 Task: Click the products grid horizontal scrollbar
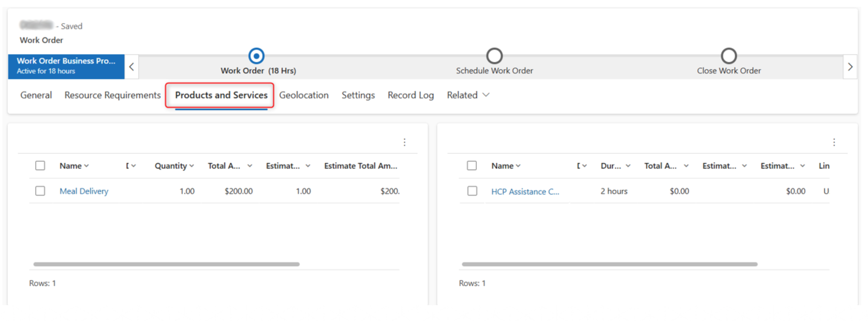click(x=166, y=264)
